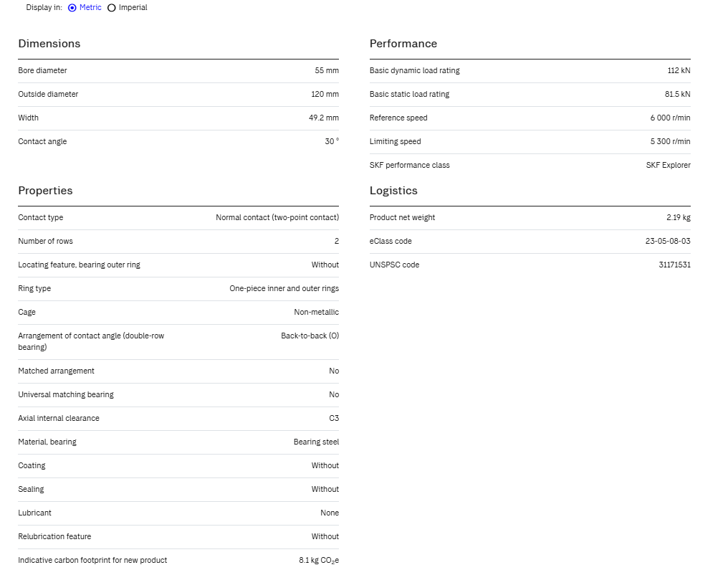Screen dimensions: 728x575
Task: Click the Limiting speed 5 300 r/min value
Action: click(670, 142)
